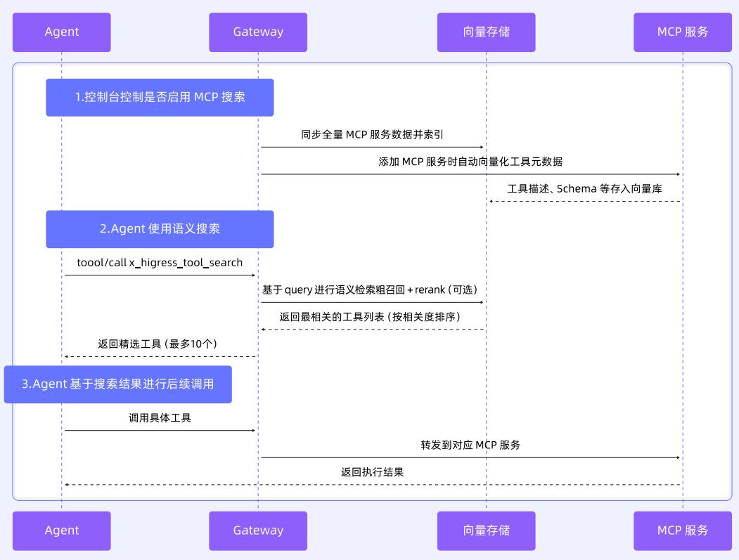Click the 返回执行结果 message label
739x560 pixels.
(x=372, y=472)
